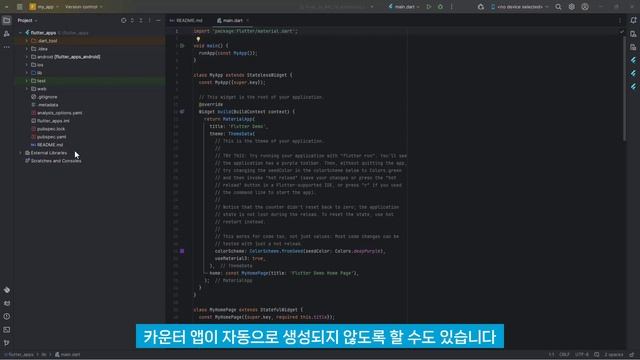Open main.dart run configuration dropdown
This screenshot has height=360, width=640.
(x=404, y=7)
